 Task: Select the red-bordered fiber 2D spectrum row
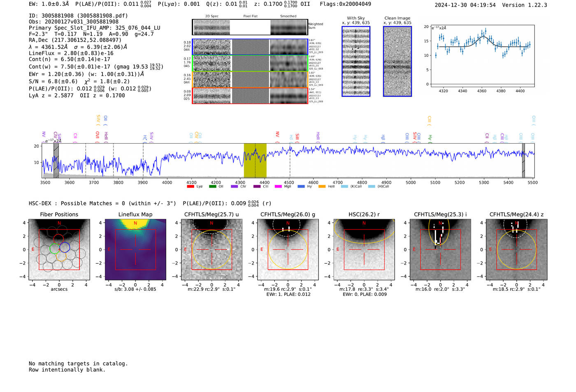[250, 96]
